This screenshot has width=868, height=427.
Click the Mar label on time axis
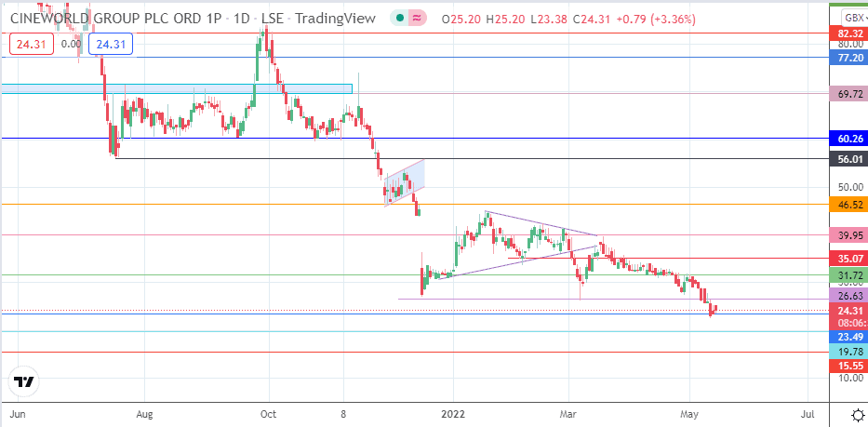[569, 414]
